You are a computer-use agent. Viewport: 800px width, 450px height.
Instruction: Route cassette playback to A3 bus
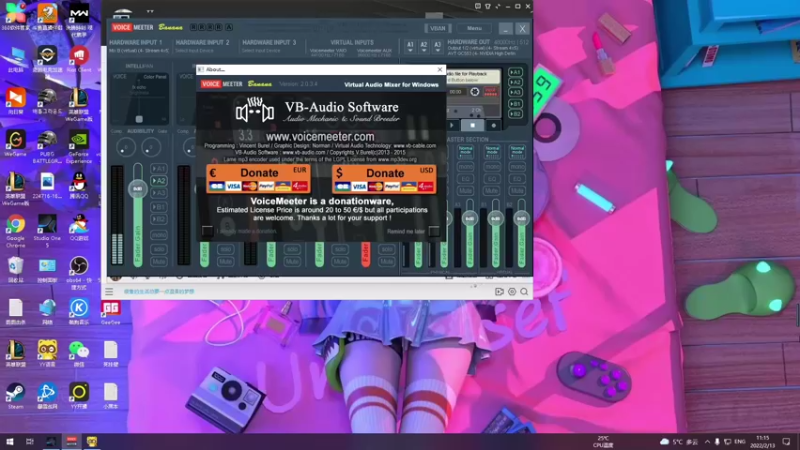(515, 92)
